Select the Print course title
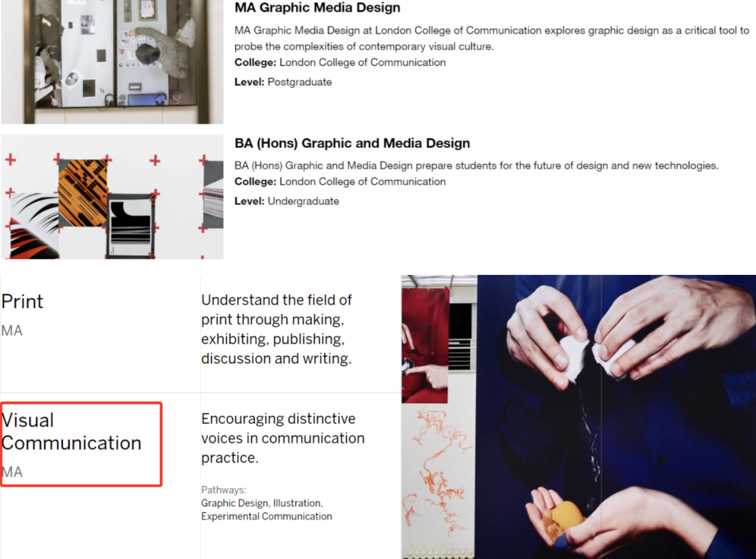The image size is (756, 559). tap(23, 301)
